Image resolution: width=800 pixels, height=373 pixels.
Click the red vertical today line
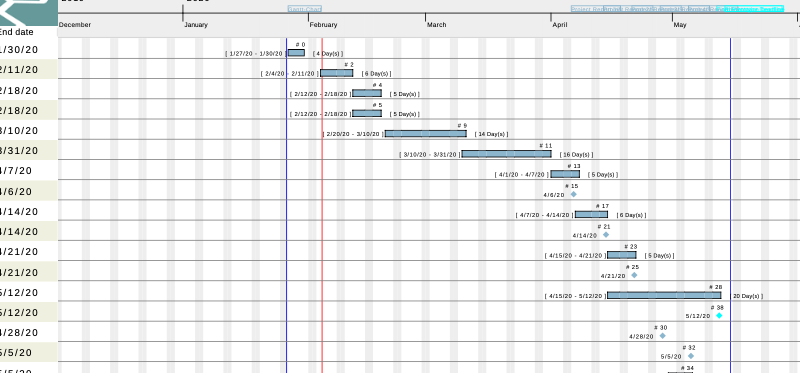[322, 204]
